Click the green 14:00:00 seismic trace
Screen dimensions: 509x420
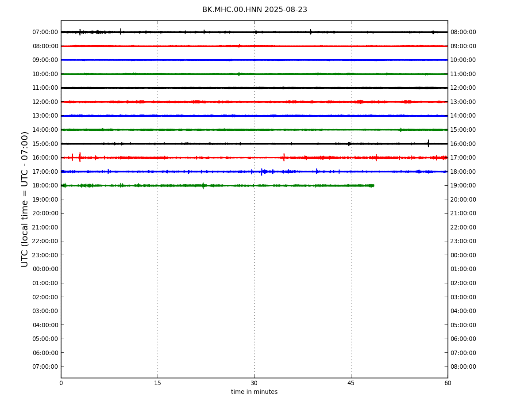point(254,130)
